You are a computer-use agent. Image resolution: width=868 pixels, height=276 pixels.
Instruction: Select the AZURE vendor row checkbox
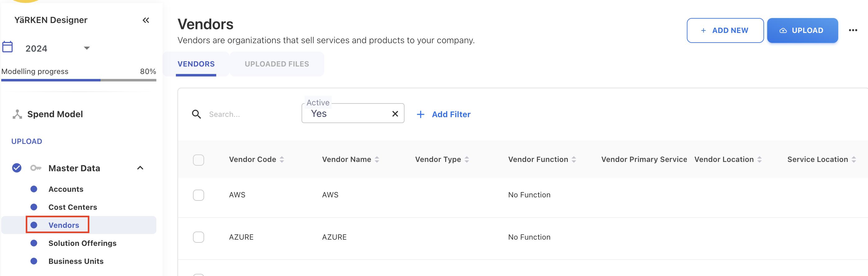199,237
